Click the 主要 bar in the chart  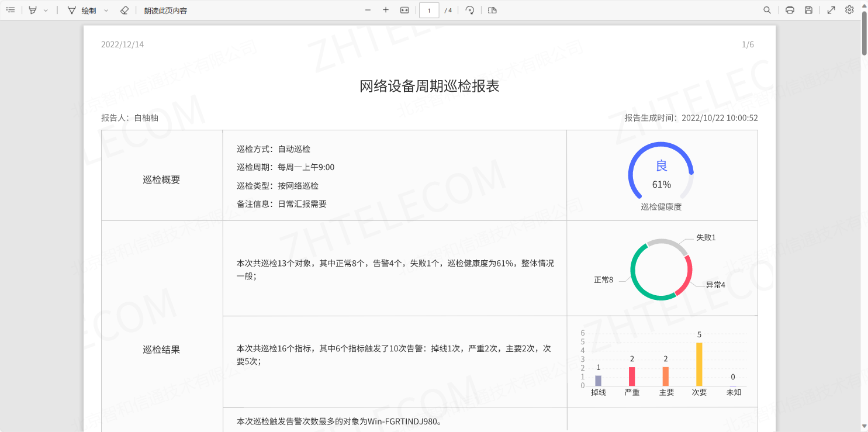[x=666, y=376]
